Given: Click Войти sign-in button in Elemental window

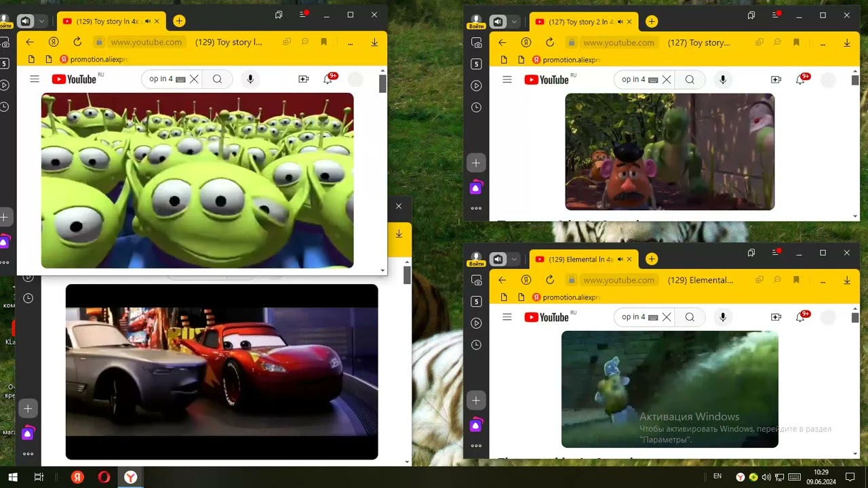Looking at the screenshot, I should coord(476,259).
